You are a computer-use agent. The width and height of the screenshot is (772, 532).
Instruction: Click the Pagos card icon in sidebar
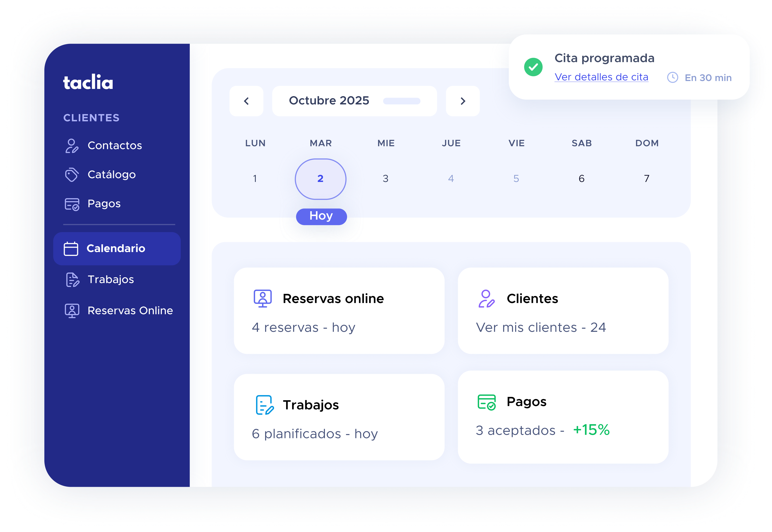click(x=72, y=204)
